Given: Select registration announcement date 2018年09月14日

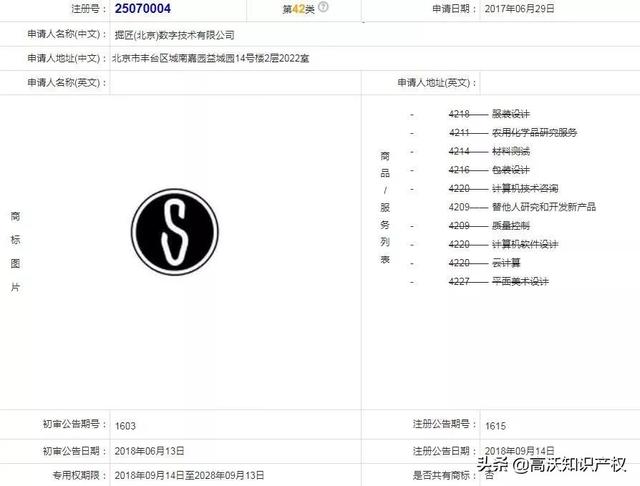Looking at the screenshot, I should [x=520, y=450].
